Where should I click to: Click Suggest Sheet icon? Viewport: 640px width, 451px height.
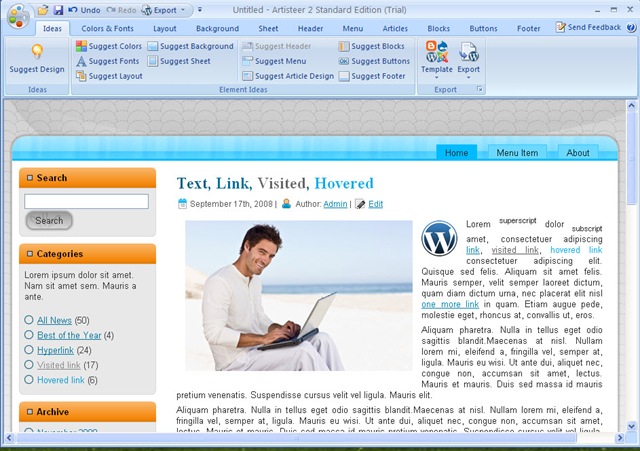(x=153, y=61)
